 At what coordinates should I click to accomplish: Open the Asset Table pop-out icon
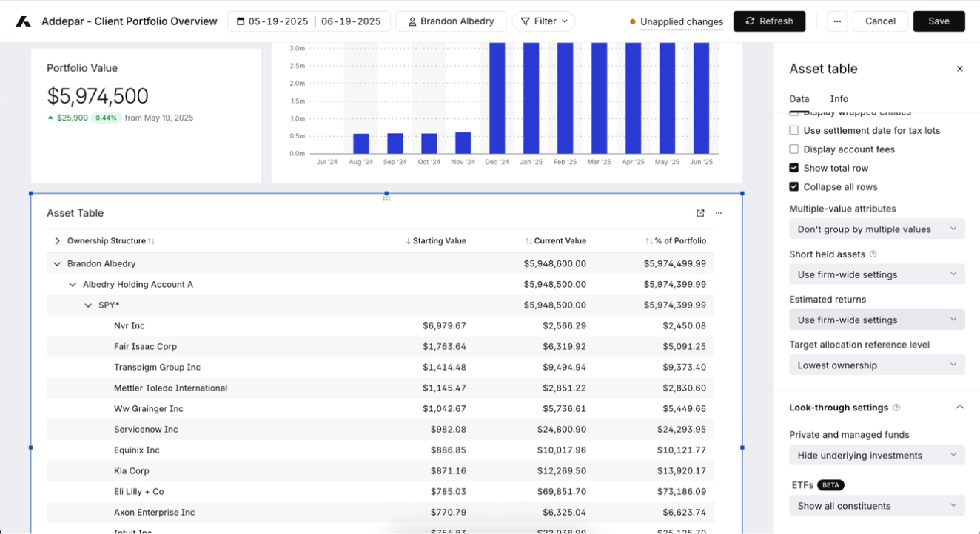(x=700, y=213)
